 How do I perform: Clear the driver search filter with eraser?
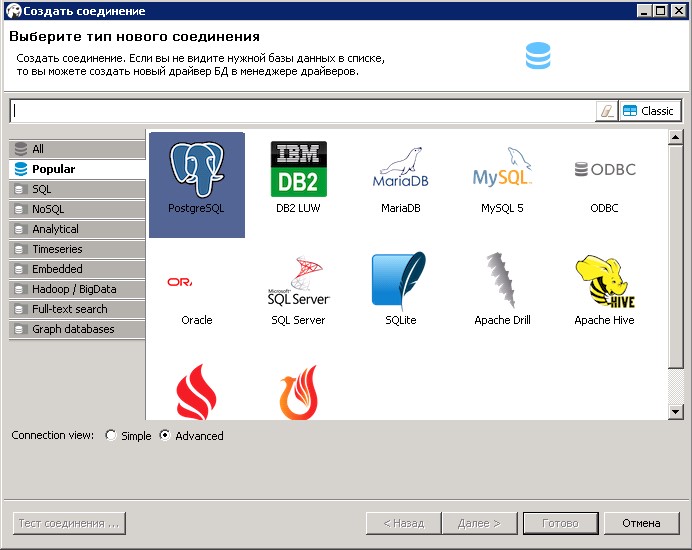pyautogui.click(x=607, y=111)
